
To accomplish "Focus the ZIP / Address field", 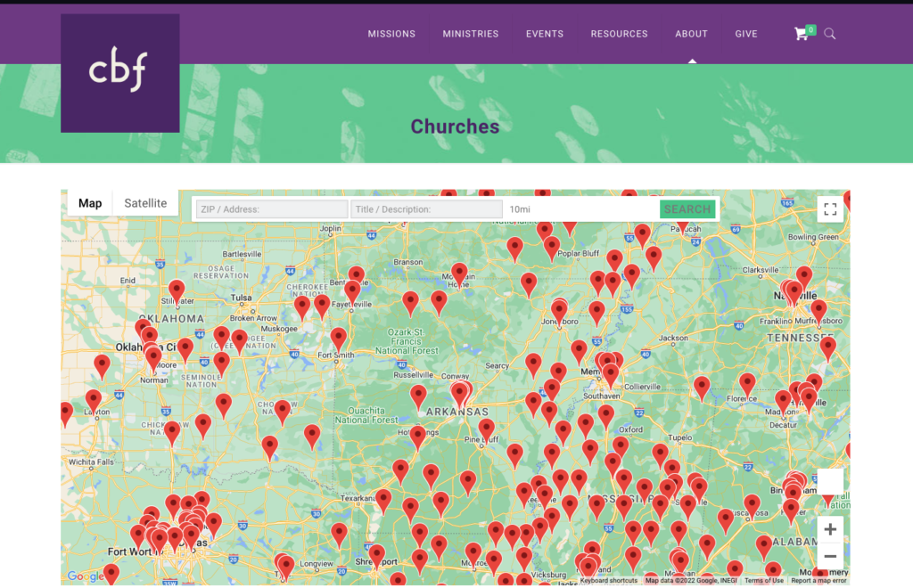I will [x=272, y=209].
